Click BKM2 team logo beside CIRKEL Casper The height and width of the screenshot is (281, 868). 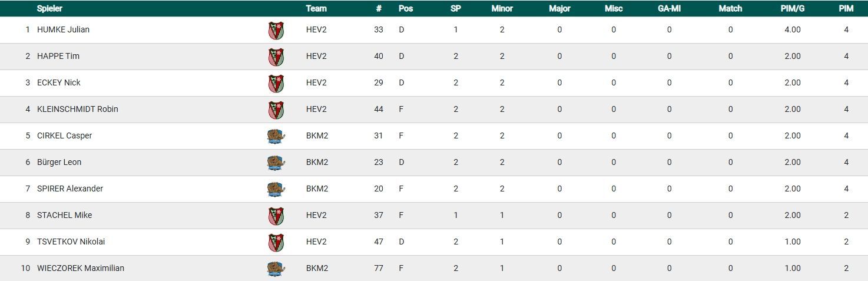(276, 136)
